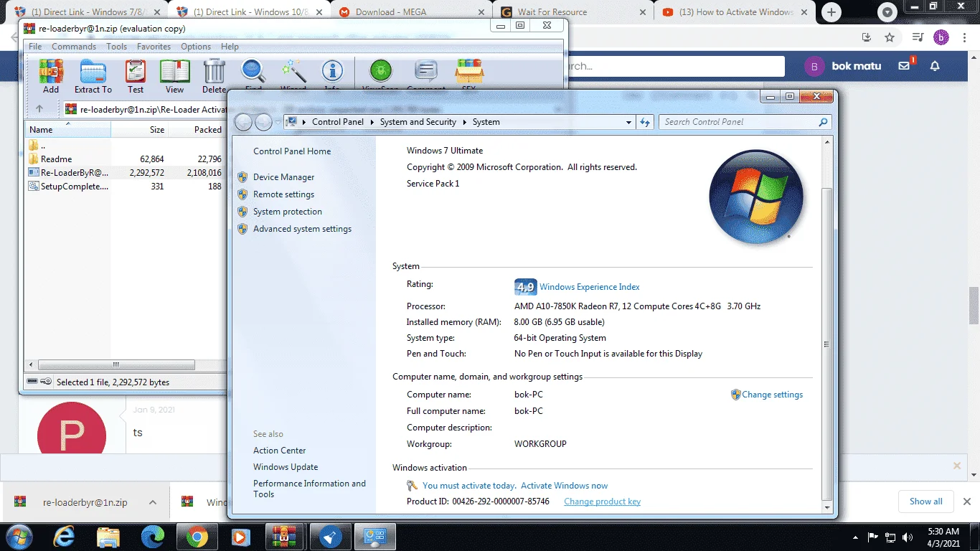
Task: Click the SFX icon in WinRAR toolbar
Action: tap(469, 72)
